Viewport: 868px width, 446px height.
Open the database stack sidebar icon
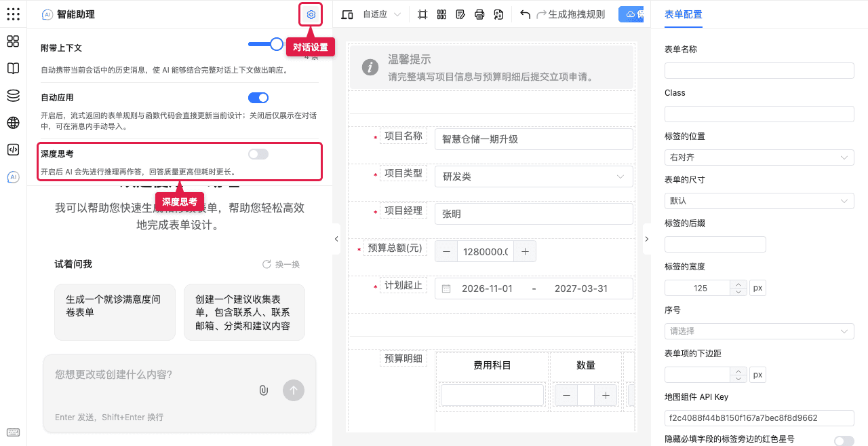coord(13,96)
